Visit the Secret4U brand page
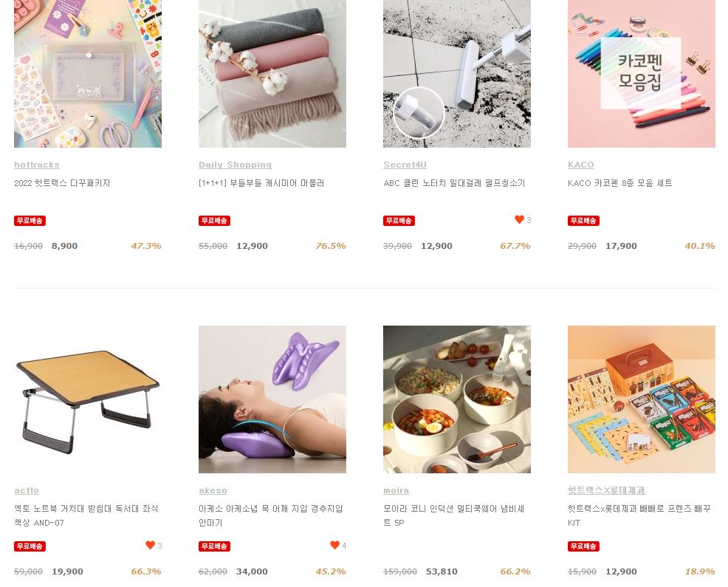This screenshot has width=728, height=587. click(x=405, y=165)
